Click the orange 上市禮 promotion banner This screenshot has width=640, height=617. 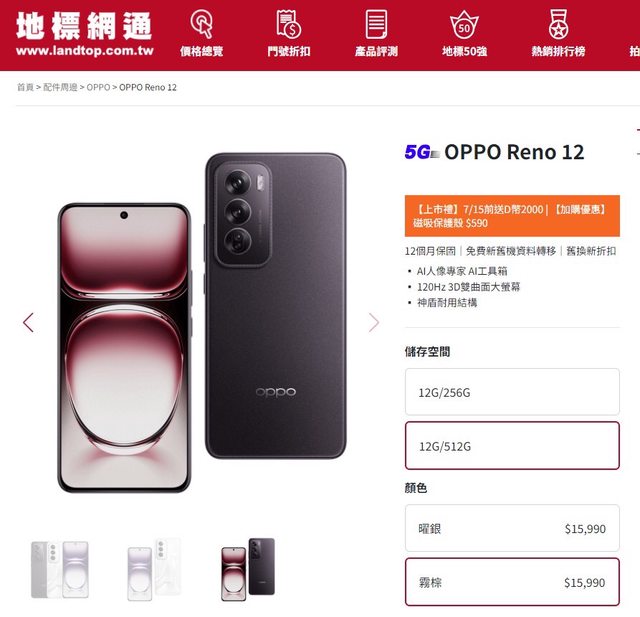512,216
